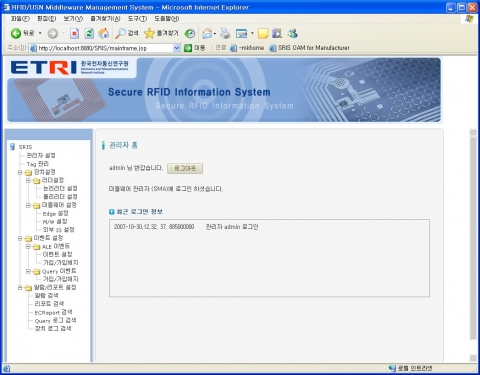Open the address bar URL dropdown

tap(177, 48)
